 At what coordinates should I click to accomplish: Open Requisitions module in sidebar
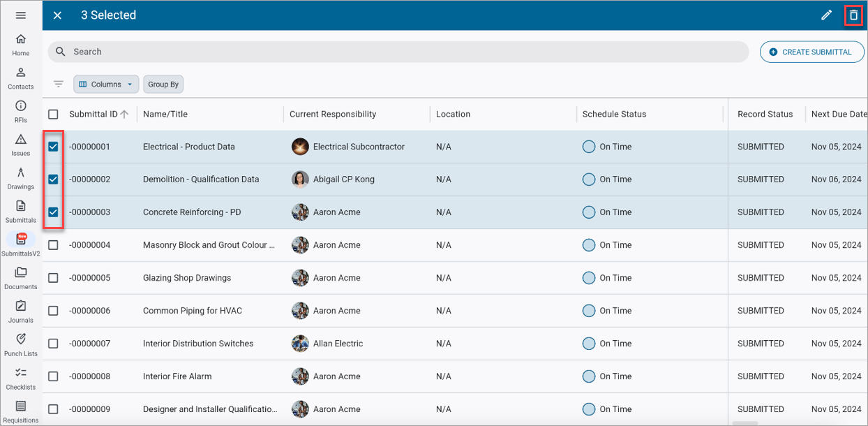(x=21, y=412)
